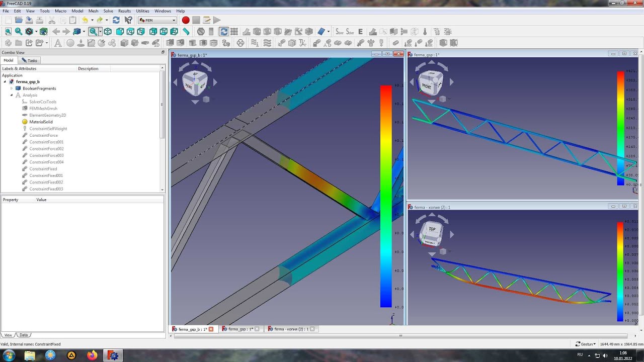This screenshot has width=644, height=362.
Task: Click the Fit Selection view icon
Action: [x=19, y=31]
